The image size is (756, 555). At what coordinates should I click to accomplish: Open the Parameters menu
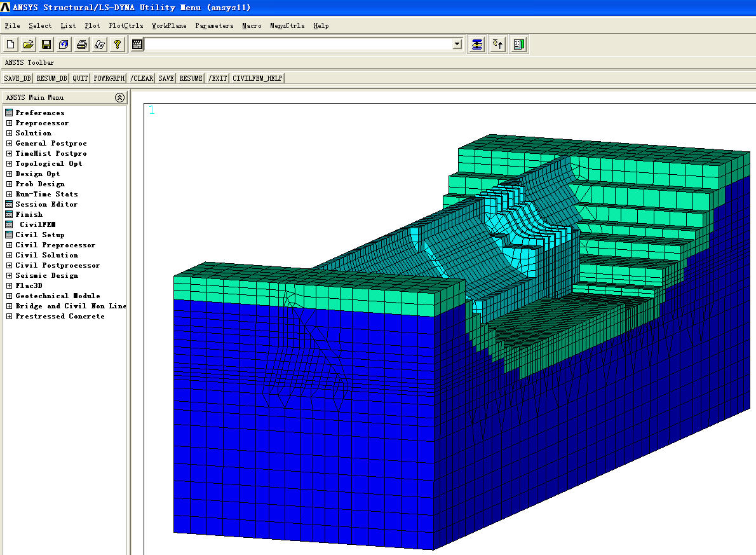pos(215,26)
